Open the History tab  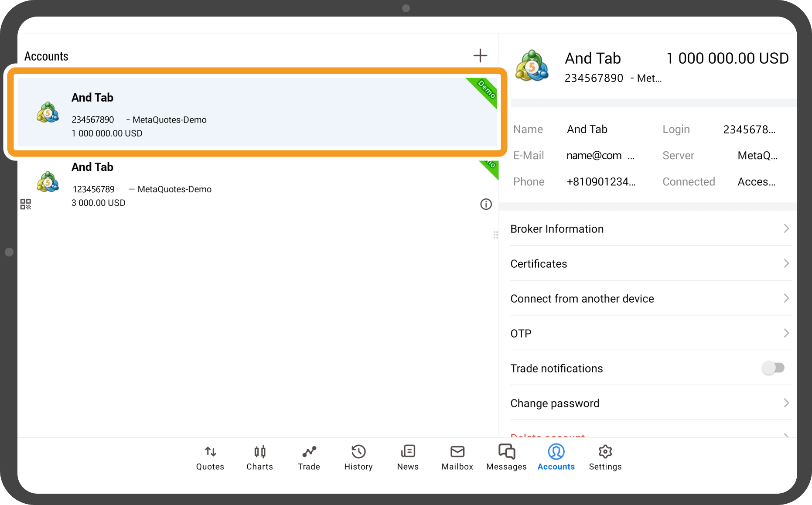pos(358,457)
